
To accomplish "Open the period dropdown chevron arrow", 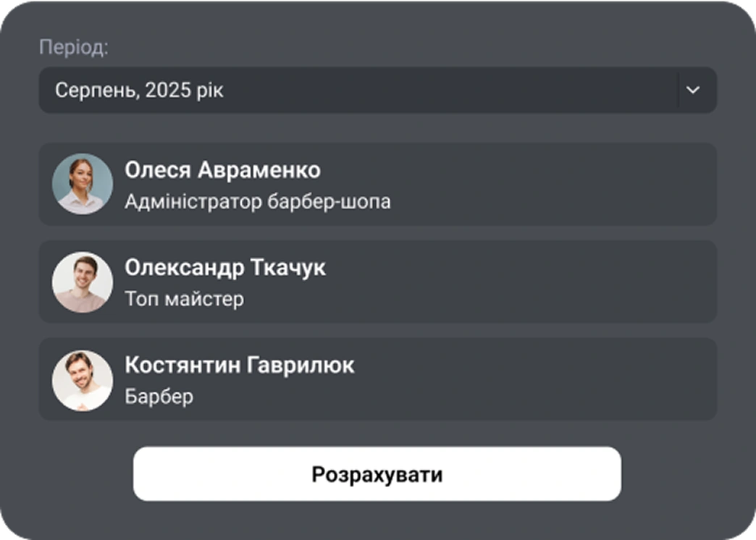I will 693,90.
